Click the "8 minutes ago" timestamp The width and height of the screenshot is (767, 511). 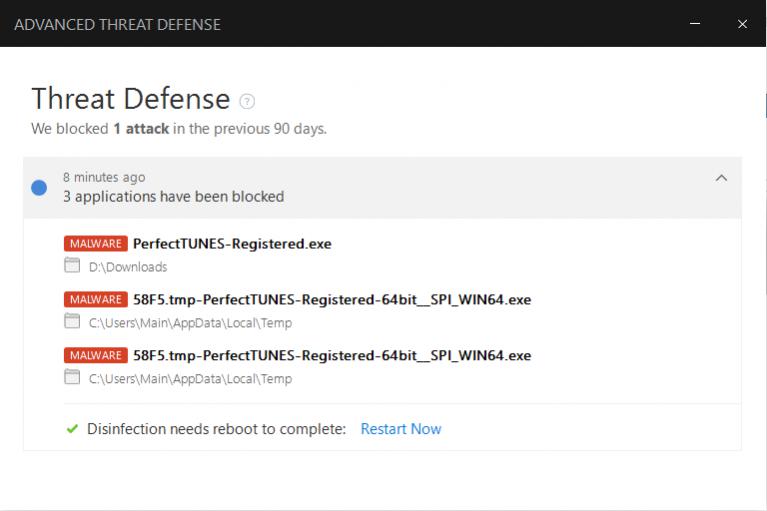103,177
